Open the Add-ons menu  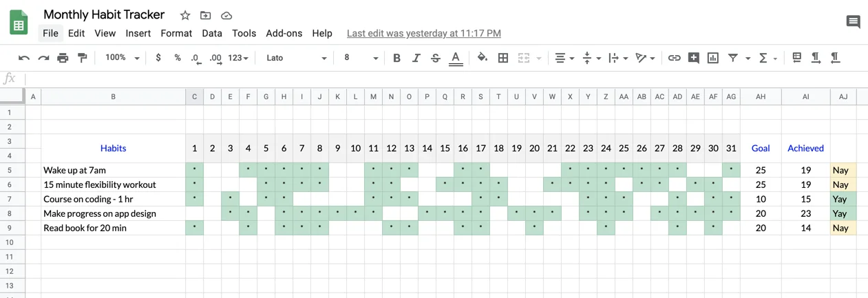point(284,33)
